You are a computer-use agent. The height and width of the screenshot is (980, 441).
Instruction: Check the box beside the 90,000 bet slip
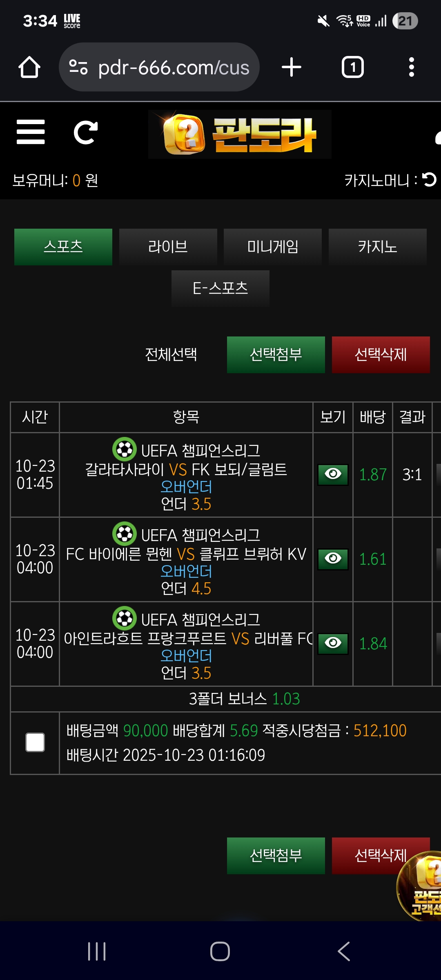click(x=35, y=742)
